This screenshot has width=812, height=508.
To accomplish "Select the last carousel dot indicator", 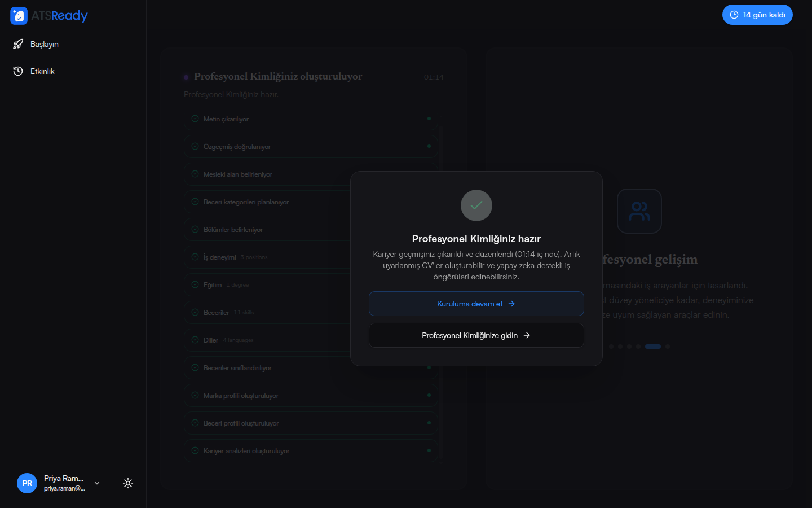I will [668, 347].
